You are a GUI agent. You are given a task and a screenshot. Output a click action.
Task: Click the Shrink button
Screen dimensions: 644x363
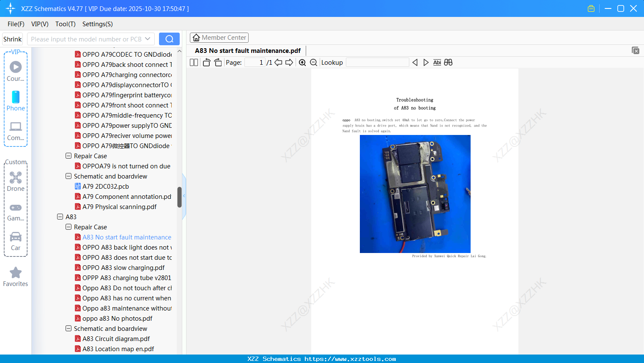(x=13, y=39)
